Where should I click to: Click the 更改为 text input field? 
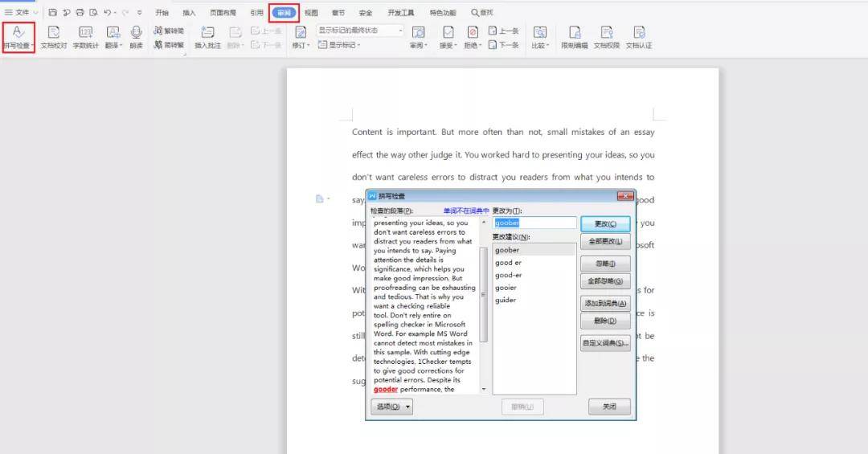[x=534, y=223]
